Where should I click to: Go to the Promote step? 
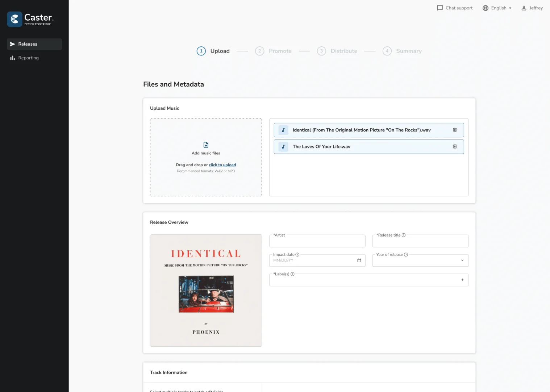[280, 51]
